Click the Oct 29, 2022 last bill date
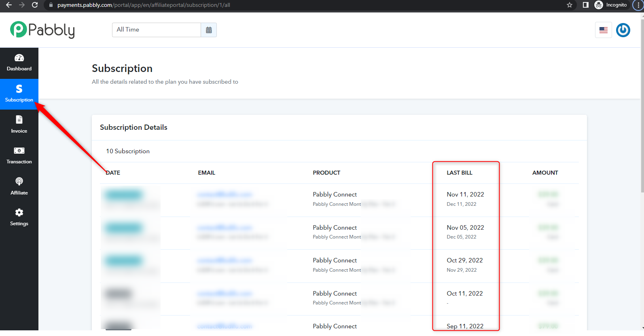 click(x=465, y=260)
